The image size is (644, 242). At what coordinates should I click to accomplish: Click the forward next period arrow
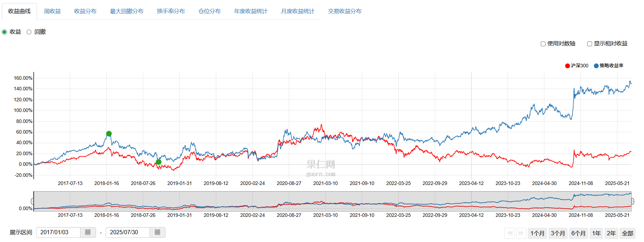tap(521, 233)
